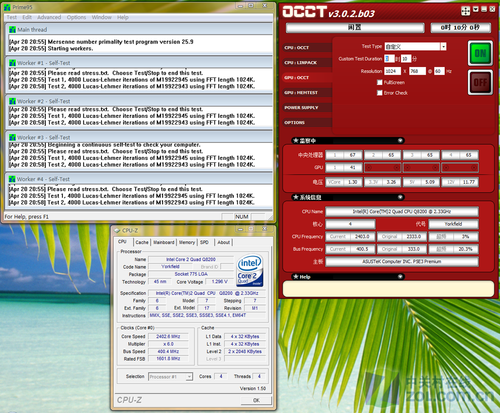Click the Rated FSB value in CPU-Z
This screenshot has height=413, width=500.
point(168,359)
